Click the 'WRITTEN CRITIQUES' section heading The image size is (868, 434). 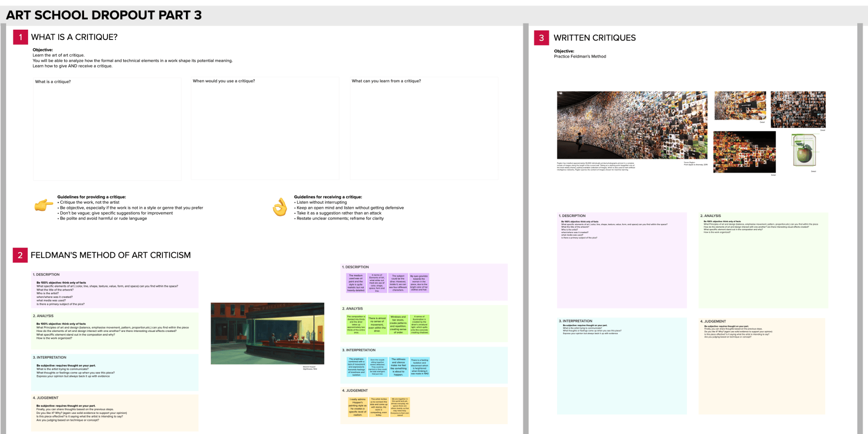pos(594,38)
